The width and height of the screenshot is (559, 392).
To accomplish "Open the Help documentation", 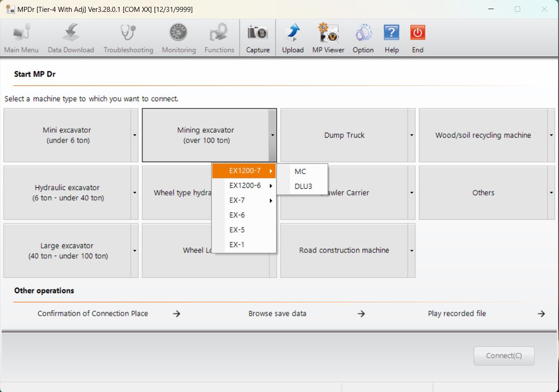I will pyautogui.click(x=391, y=38).
